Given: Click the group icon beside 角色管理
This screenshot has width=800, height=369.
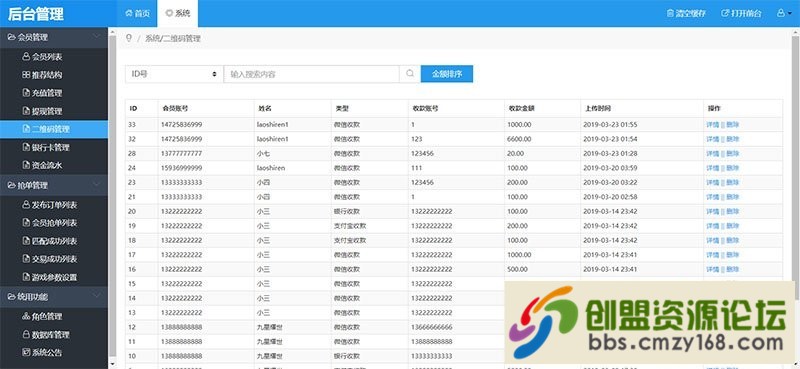Looking at the screenshot, I should (27, 316).
